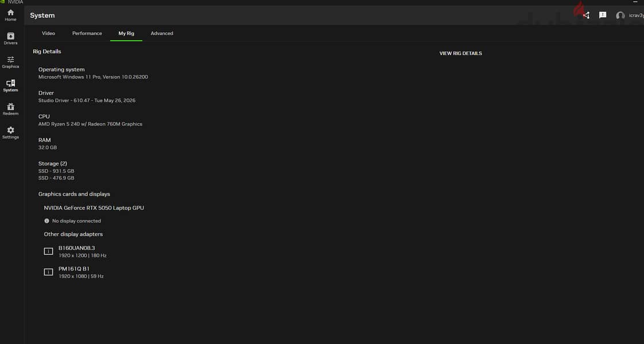The image size is (644, 344).
Task: Click the Studio Driver 610.47 text
Action: [87, 100]
